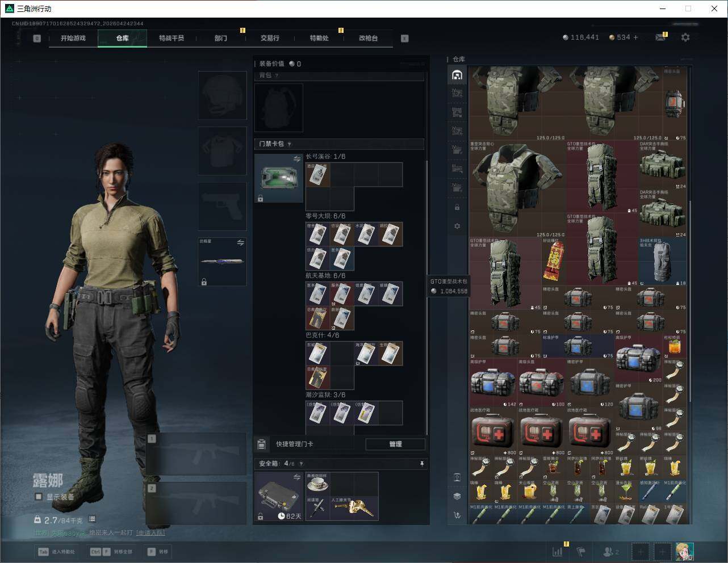Select the 仓库 tab

123,38
